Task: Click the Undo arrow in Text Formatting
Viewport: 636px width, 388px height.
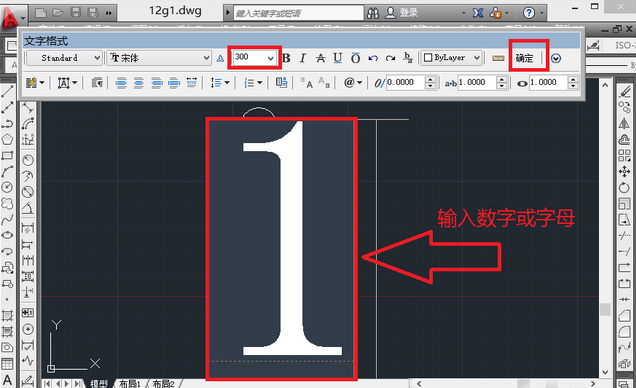Action: click(x=373, y=58)
